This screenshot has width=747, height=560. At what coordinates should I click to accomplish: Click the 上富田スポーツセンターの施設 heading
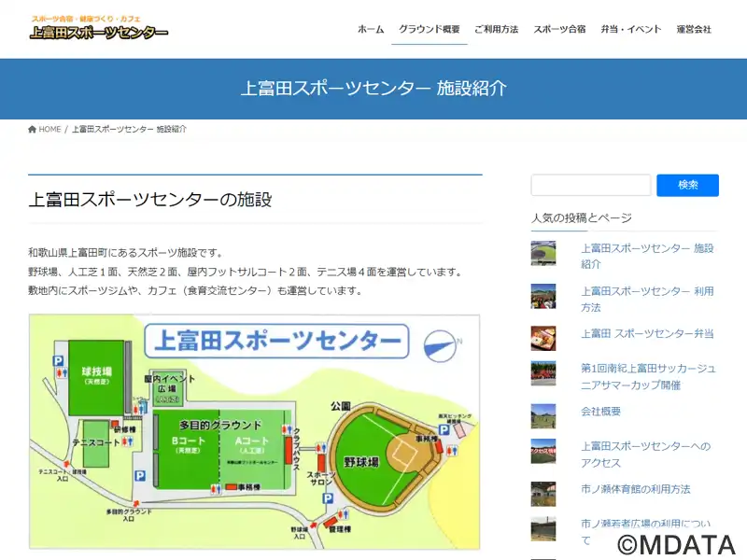[150, 199]
